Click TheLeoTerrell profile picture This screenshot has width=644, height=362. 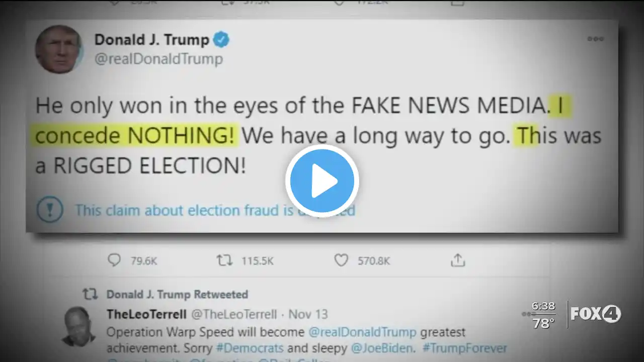(79, 326)
